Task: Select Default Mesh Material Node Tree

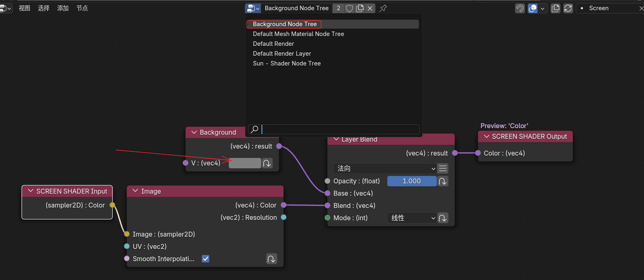Action: [298, 34]
